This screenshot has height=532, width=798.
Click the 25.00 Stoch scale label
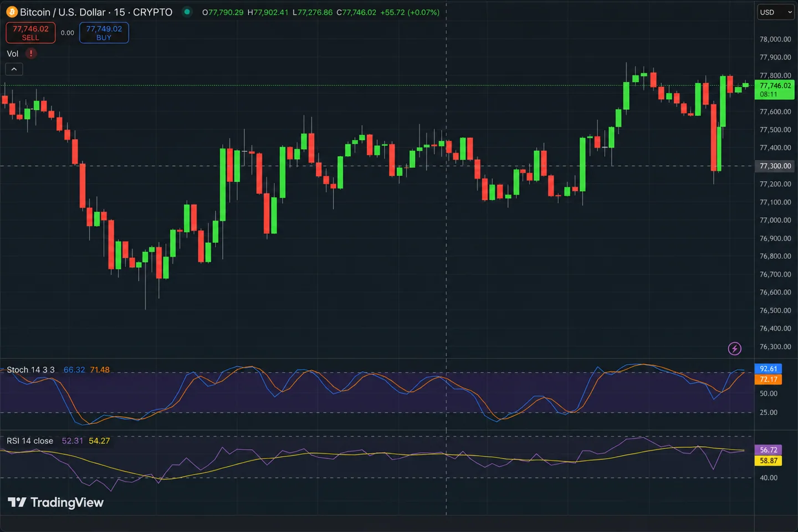point(768,412)
